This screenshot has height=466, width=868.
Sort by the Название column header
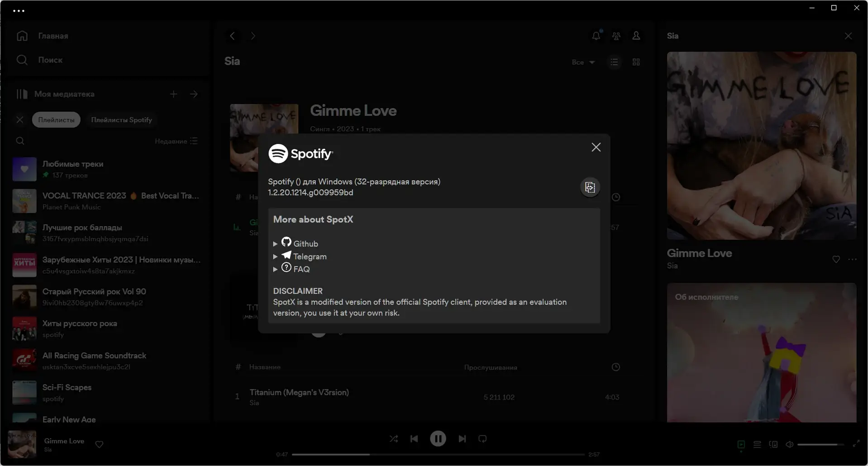(265, 367)
